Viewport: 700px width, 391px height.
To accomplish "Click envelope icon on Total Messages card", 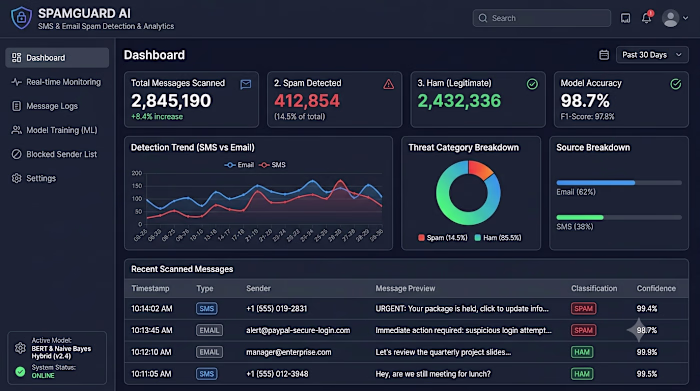I will click(246, 84).
